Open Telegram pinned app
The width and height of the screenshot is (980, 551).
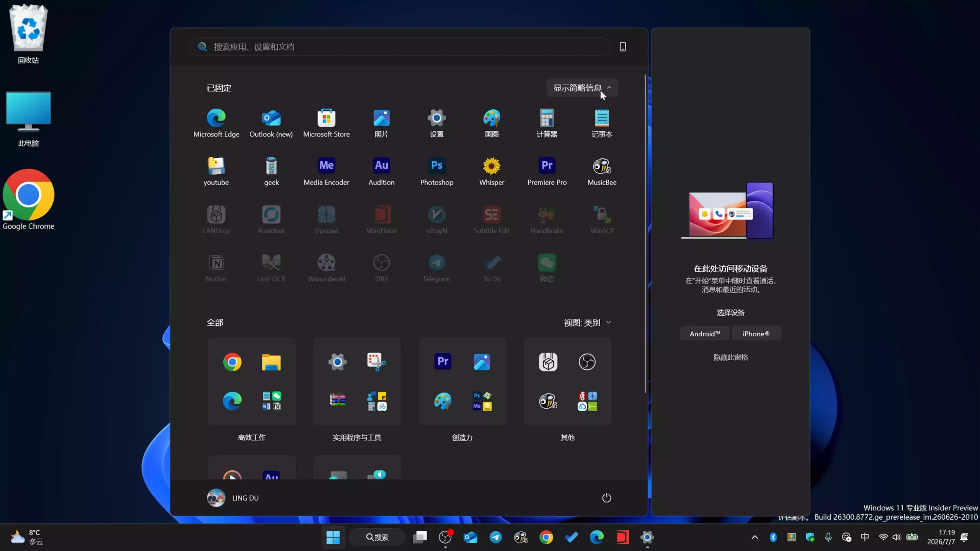coord(436,268)
